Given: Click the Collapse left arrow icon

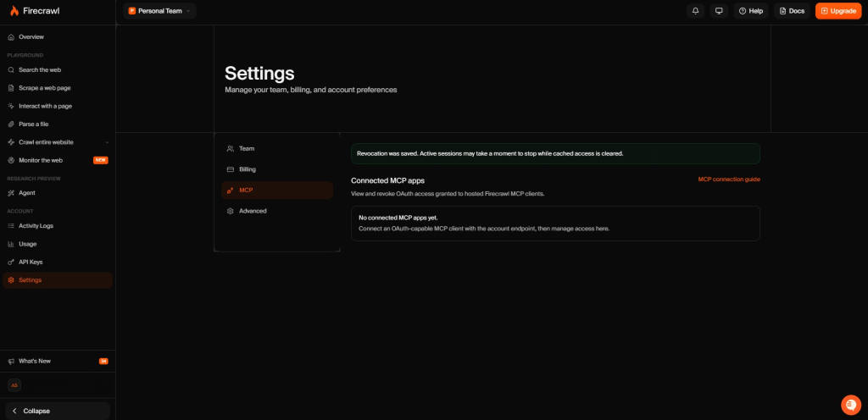Looking at the screenshot, I should 14,412.
